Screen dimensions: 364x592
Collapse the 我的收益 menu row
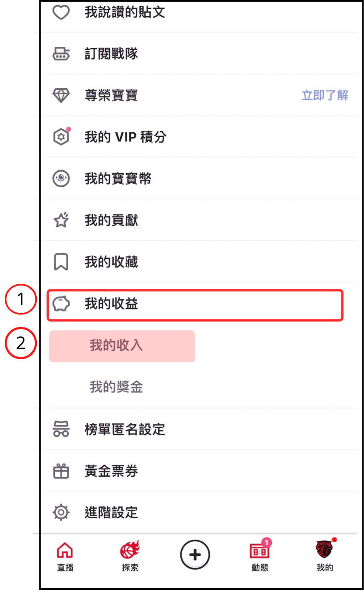click(x=195, y=305)
